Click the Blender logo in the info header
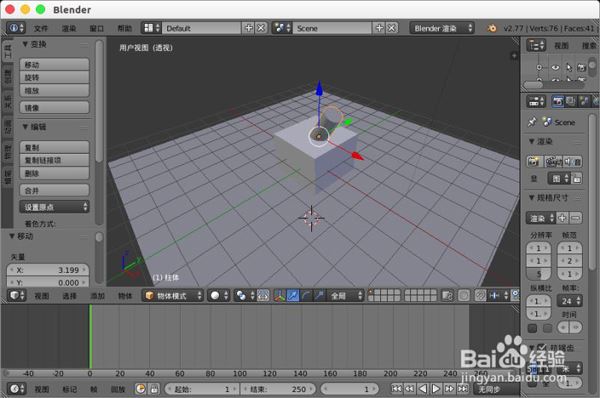This screenshot has height=398, width=600. pyautogui.click(x=492, y=28)
